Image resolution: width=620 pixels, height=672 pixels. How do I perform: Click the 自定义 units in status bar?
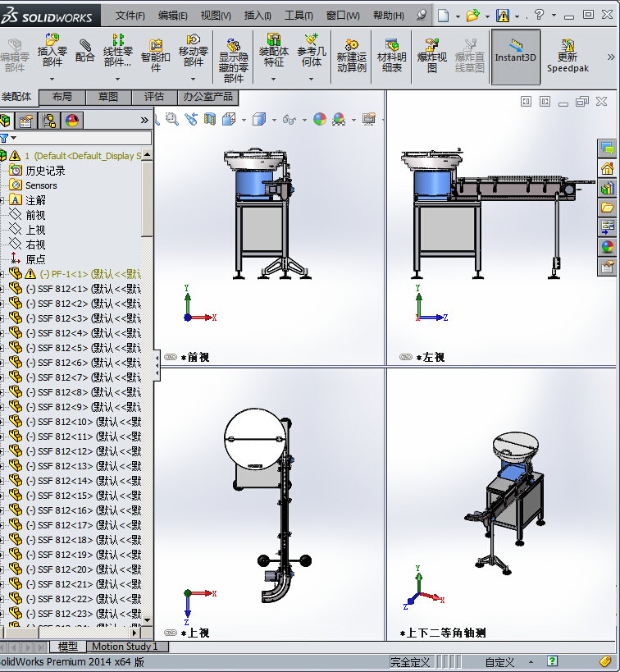(499, 662)
